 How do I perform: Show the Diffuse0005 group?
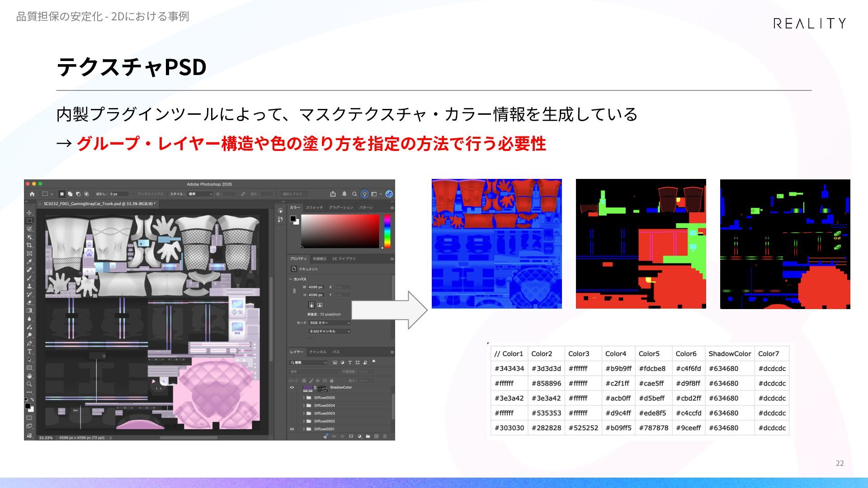click(x=292, y=398)
